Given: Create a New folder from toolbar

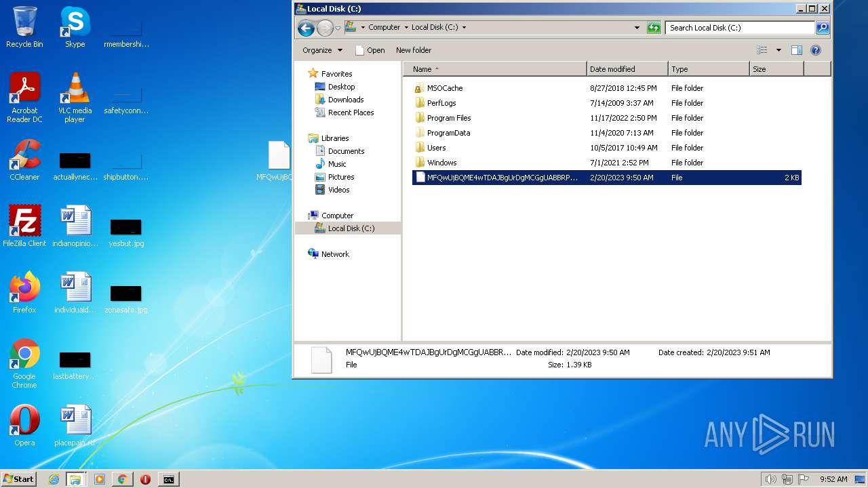Looking at the screenshot, I should point(414,50).
